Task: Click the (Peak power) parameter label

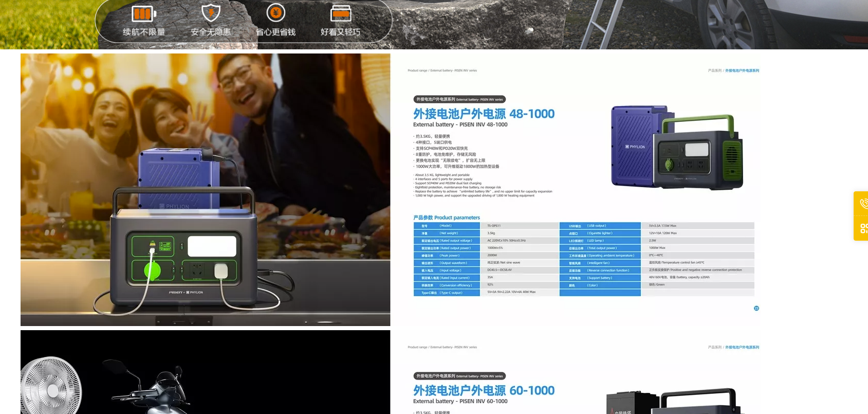Action: [x=450, y=256]
